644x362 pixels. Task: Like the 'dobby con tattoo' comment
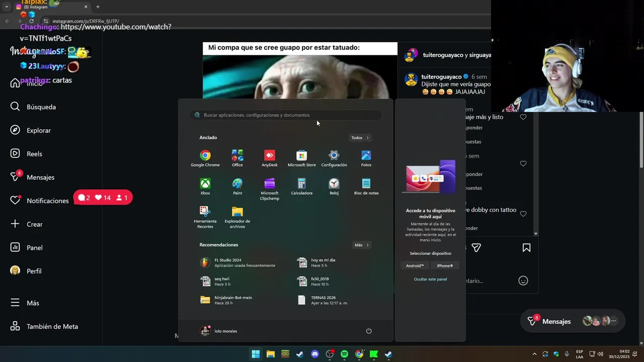point(523,214)
